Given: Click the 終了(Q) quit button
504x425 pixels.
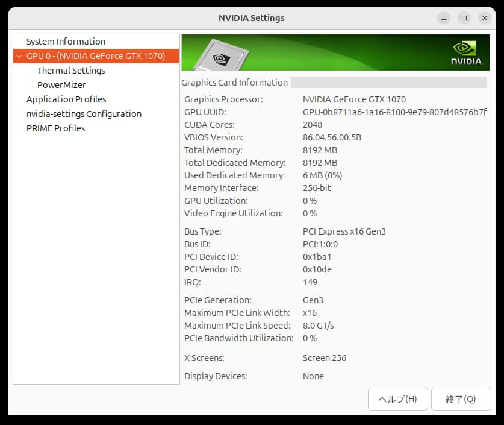Looking at the screenshot, I should click(461, 399).
